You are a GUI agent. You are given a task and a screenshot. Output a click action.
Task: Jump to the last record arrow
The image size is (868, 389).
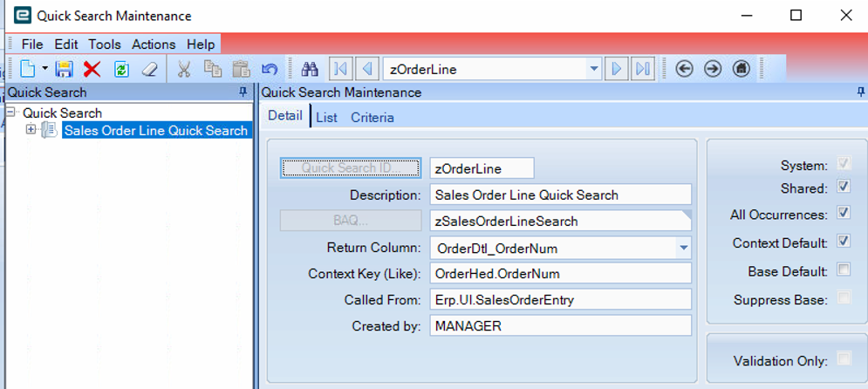click(642, 69)
